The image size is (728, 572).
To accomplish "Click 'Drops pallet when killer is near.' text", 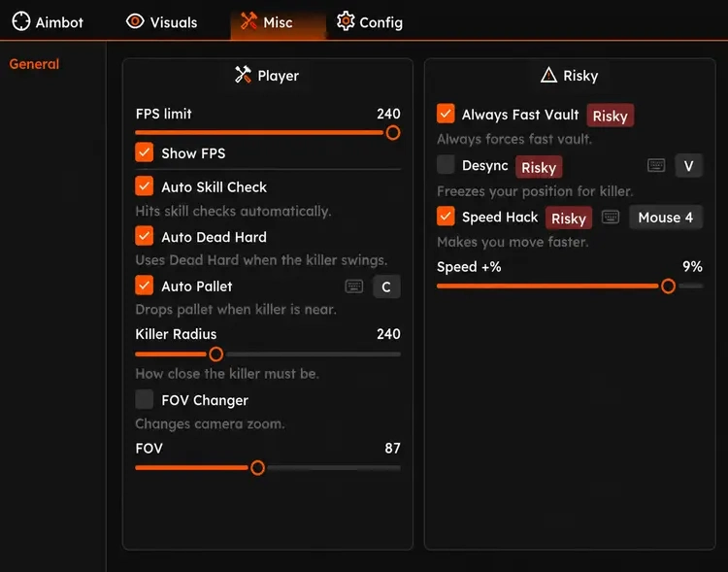I will 236,309.
